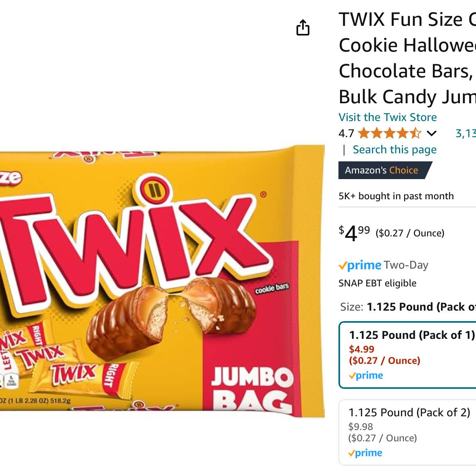The width and height of the screenshot is (476, 476).
Task: Click the 4.7 rating number
Action: pyautogui.click(x=347, y=133)
